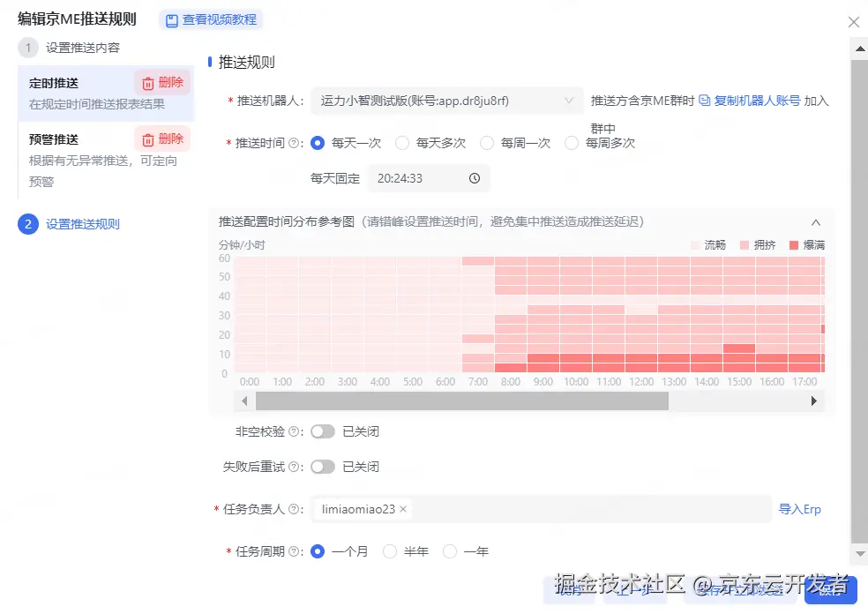The height and width of the screenshot is (614, 868).
Task: Click the dark cell above 15:00 in the chart
Action: (x=739, y=348)
